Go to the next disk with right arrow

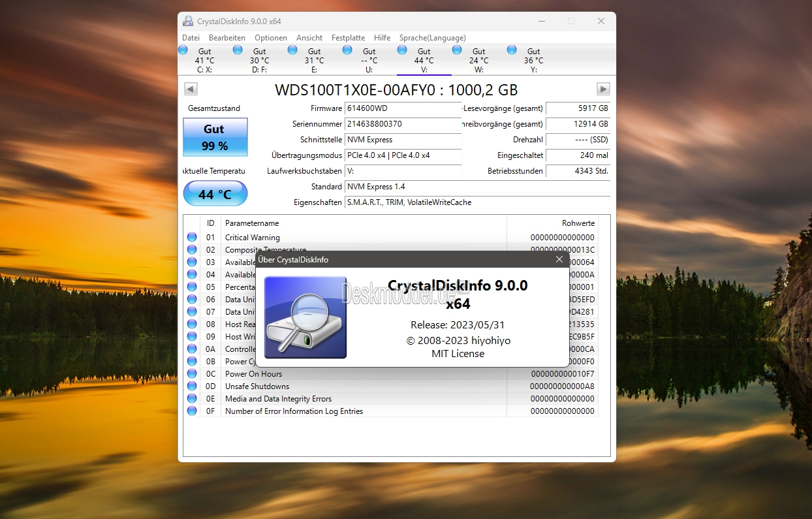click(x=604, y=89)
